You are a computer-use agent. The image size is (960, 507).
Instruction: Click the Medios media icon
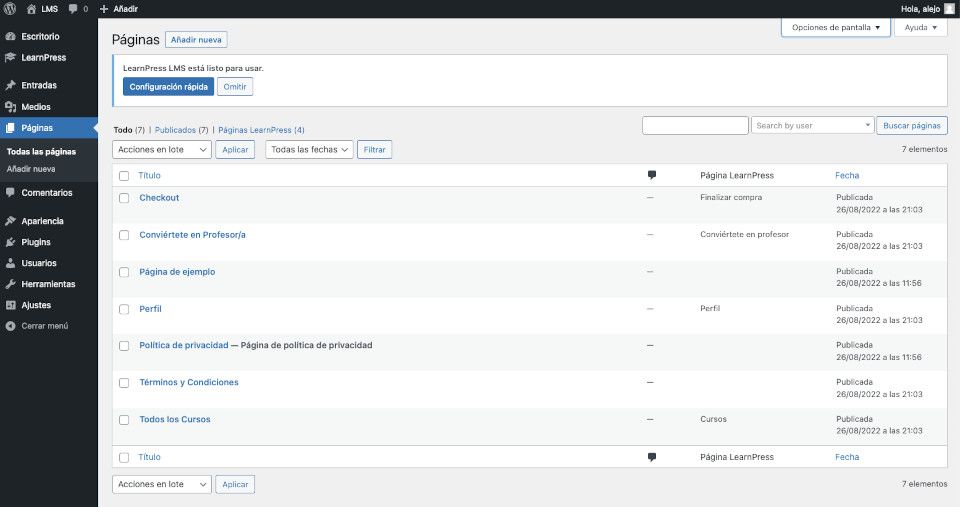click(10, 107)
